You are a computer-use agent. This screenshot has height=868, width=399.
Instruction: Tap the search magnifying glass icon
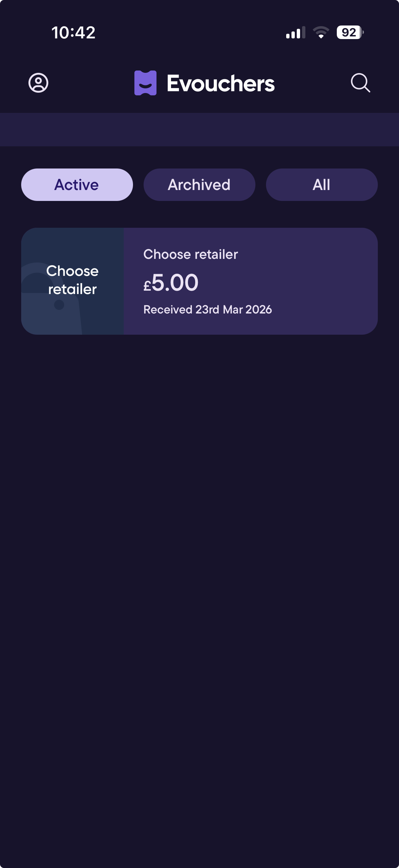[360, 83]
